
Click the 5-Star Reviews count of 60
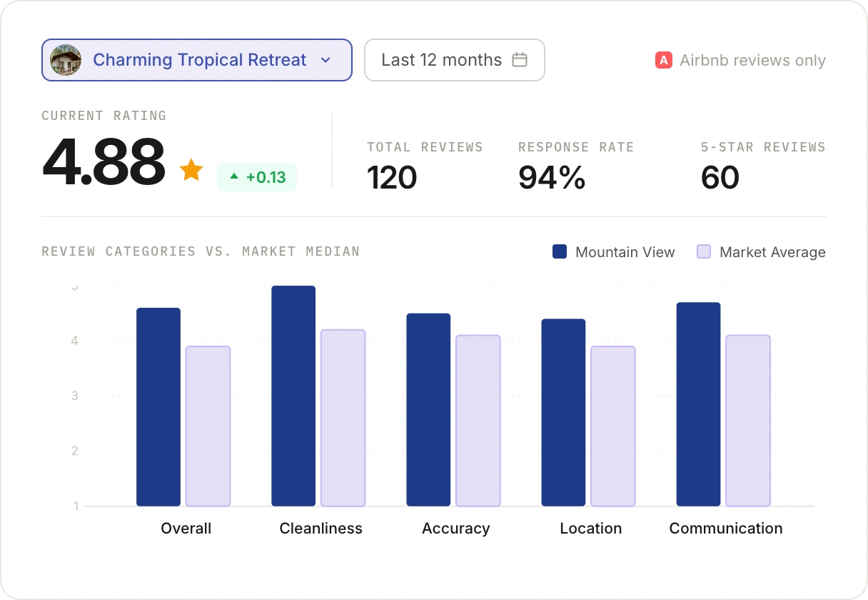coord(720,178)
